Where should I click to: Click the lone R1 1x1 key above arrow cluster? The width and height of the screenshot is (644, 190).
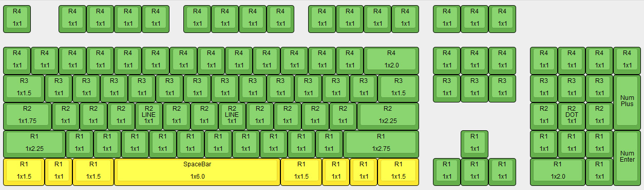tap(475, 144)
